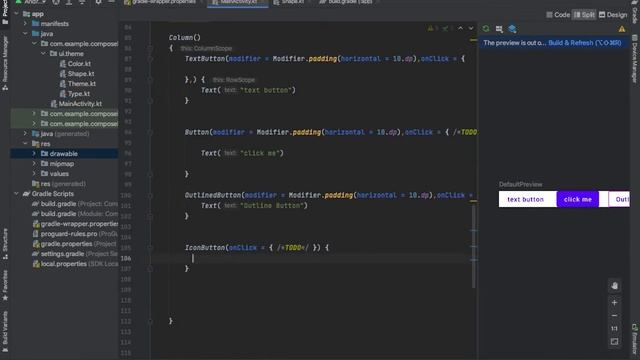Viewport: 640px width, 360px height.
Task: Go to previous highlighted problem with up arrow
Action: click(460, 28)
